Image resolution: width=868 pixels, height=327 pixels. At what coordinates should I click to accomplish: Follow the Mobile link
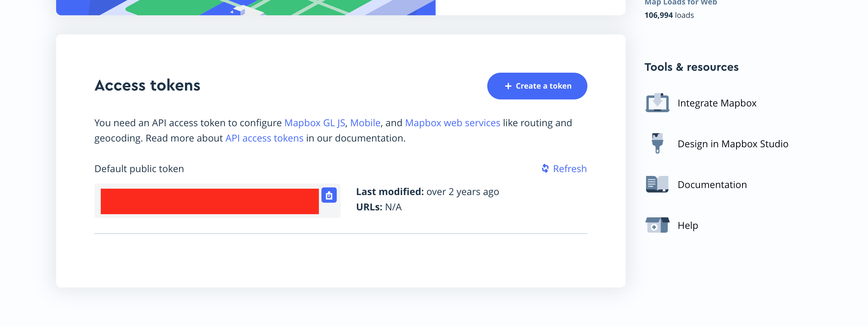pos(365,123)
